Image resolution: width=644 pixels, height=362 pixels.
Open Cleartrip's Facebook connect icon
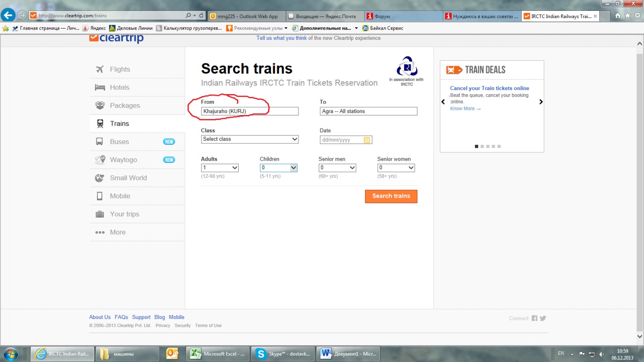click(534, 318)
